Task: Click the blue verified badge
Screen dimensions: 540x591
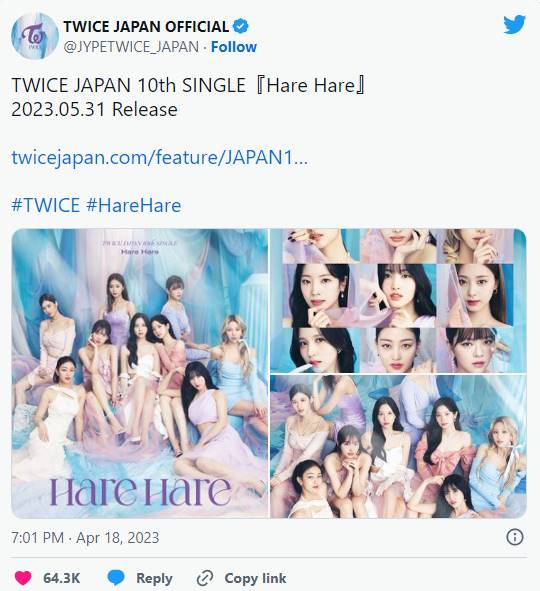Action: pos(240,26)
